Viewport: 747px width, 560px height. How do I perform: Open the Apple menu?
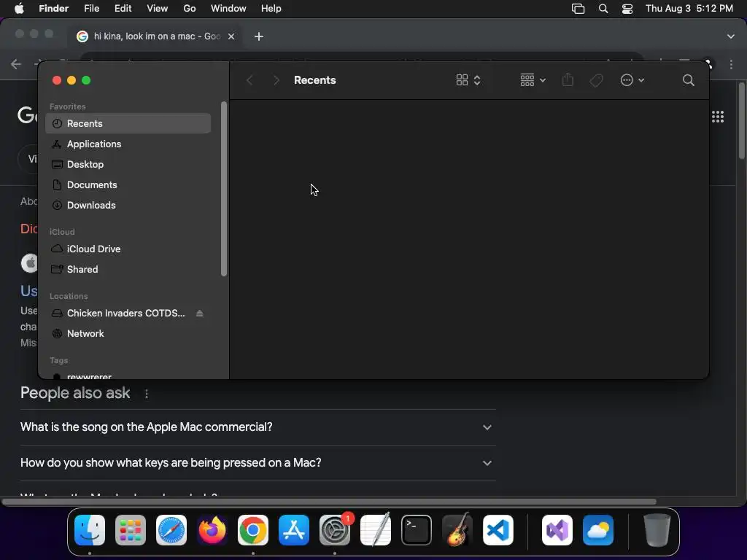(19, 9)
